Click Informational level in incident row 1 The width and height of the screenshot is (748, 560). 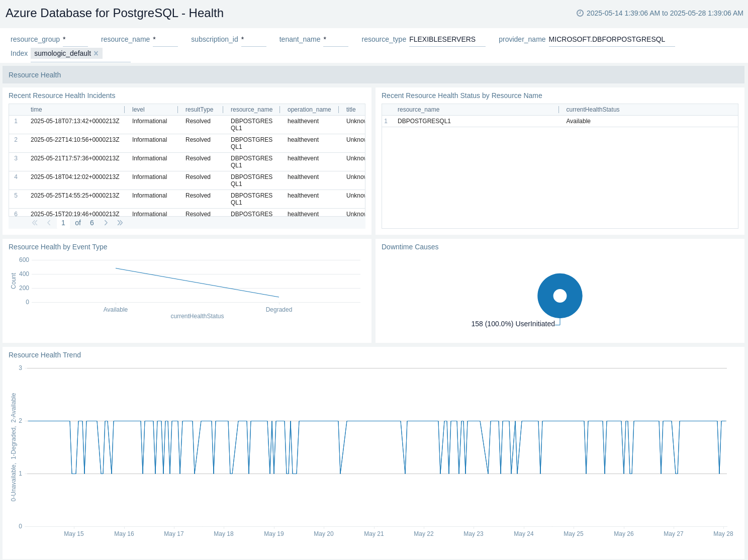click(149, 121)
